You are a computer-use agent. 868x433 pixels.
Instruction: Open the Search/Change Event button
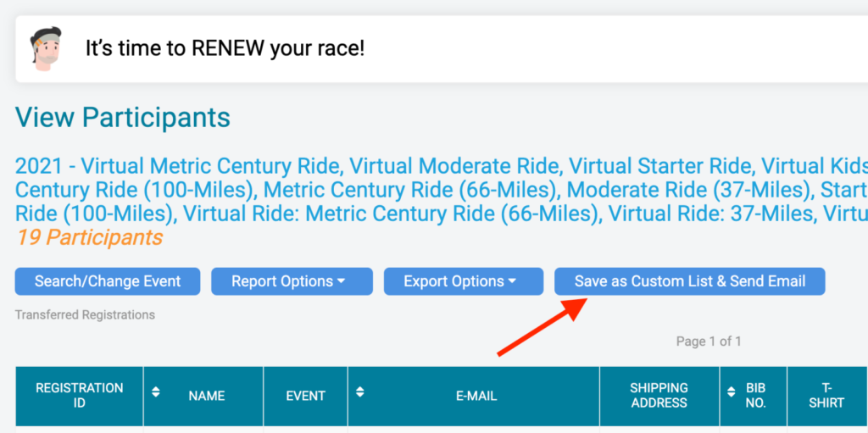click(108, 281)
